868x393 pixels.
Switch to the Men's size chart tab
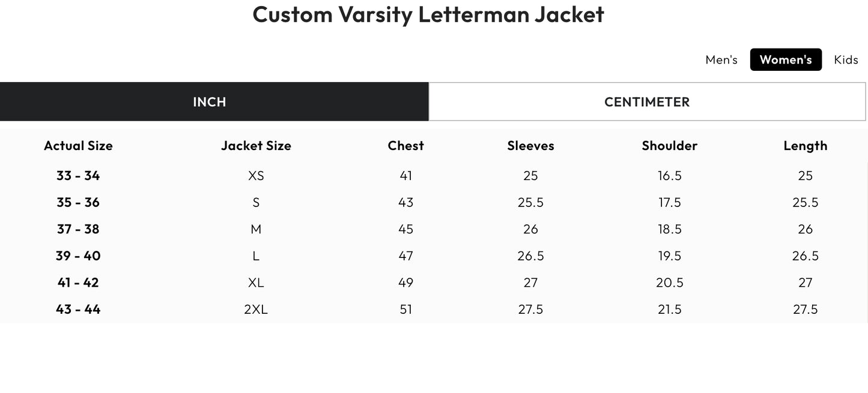click(721, 58)
